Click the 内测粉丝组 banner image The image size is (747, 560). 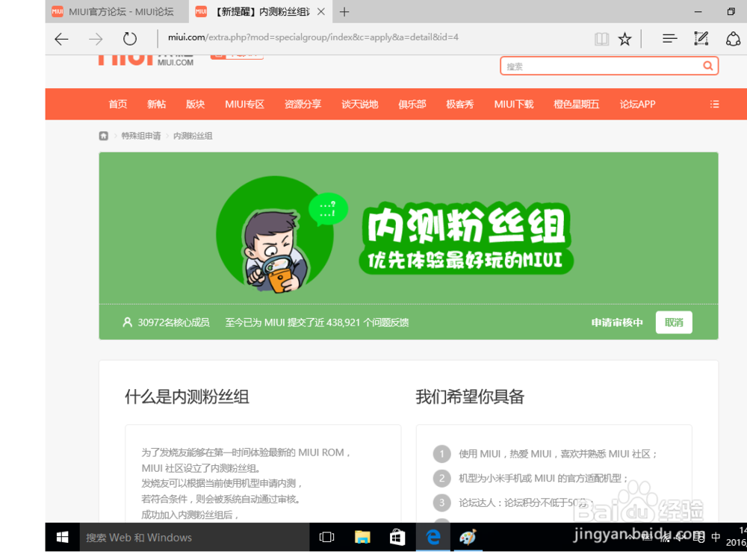pos(409,228)
